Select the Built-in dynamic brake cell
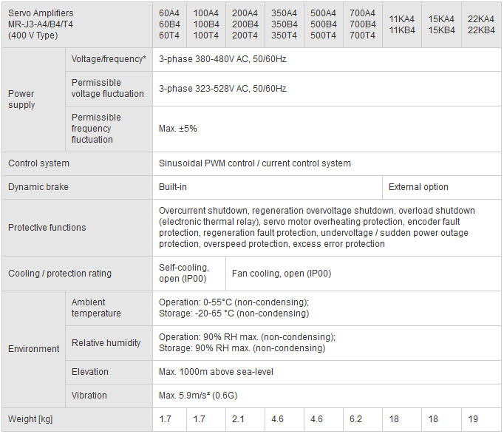504x434 pixels. coord(173,187)
